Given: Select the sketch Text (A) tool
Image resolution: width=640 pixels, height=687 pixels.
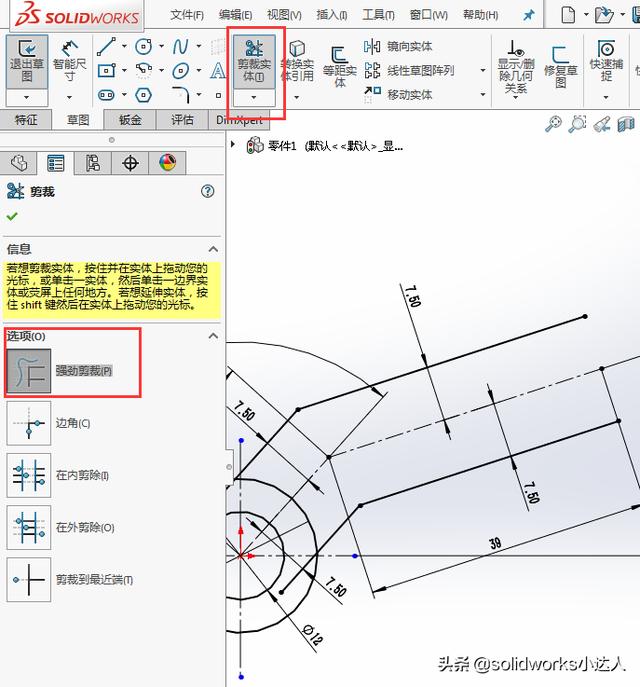Looking at the screenshot, I should click(218, 70).
